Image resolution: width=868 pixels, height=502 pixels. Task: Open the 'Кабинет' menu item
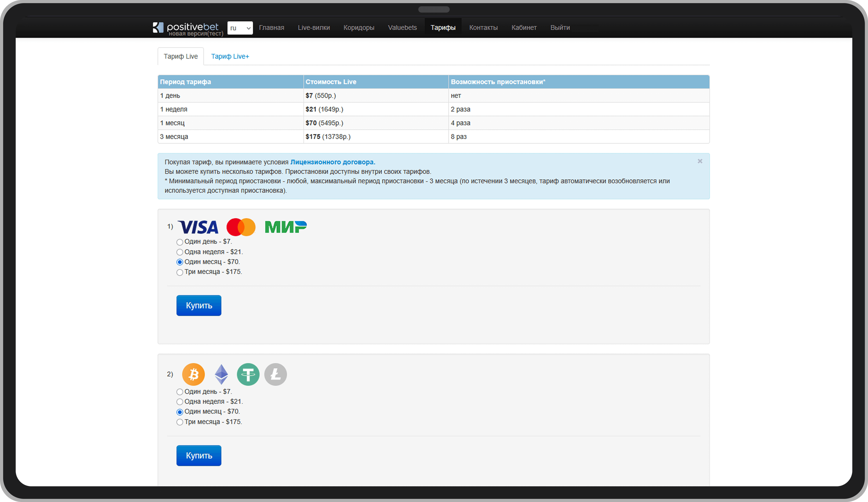[524, 27]
